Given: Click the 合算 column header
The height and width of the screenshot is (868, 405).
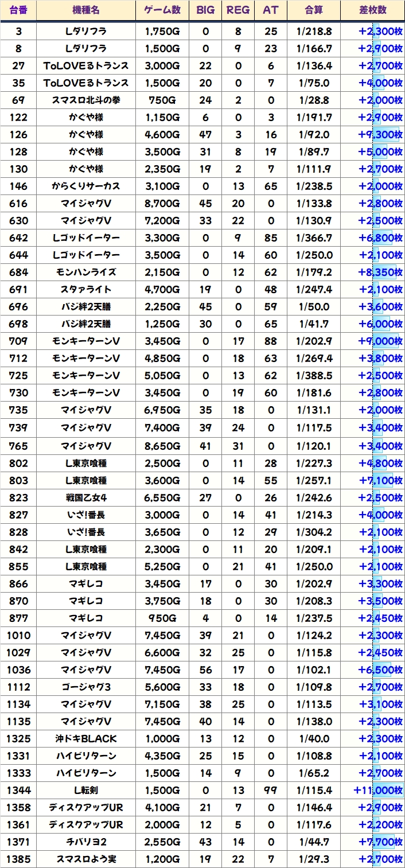Looking at the screenshot, I should 314,10.
